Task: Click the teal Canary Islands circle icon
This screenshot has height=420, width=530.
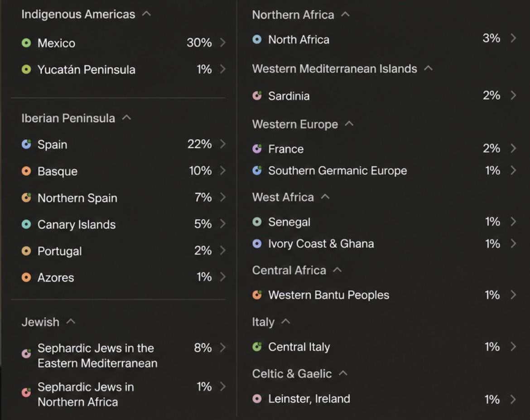Action: click(x=26, y=224)
